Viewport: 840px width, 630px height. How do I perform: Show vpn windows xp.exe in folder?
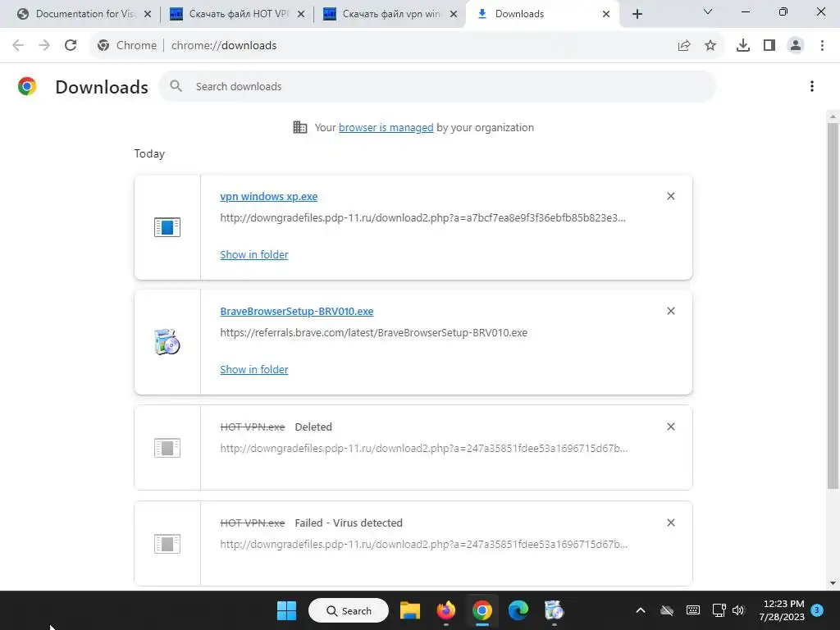coord(254,254)
